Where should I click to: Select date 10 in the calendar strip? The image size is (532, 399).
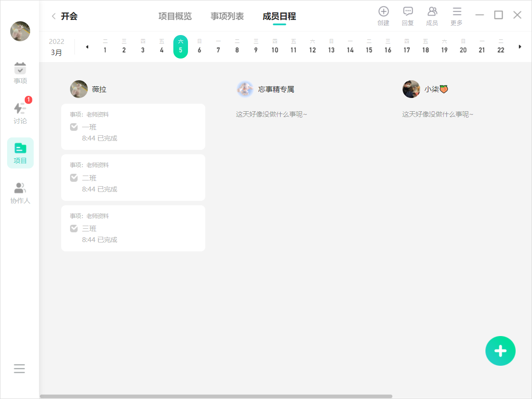tap(275, 47)
